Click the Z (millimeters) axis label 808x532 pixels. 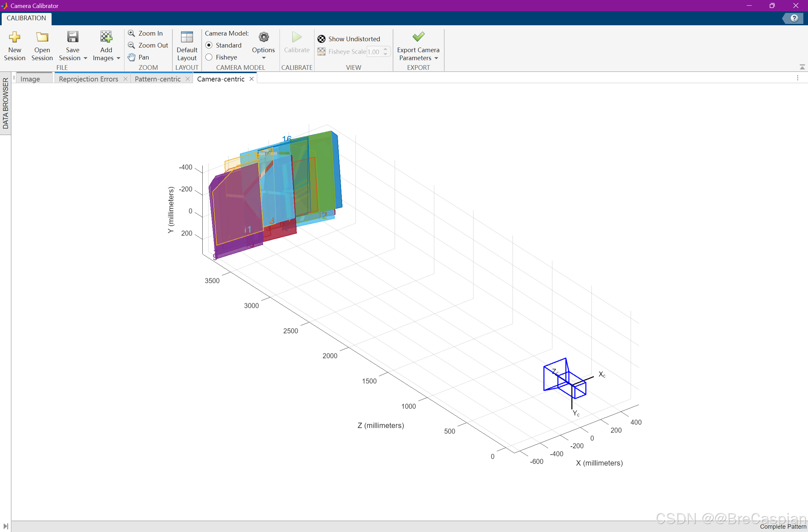[x=381, y=426]
